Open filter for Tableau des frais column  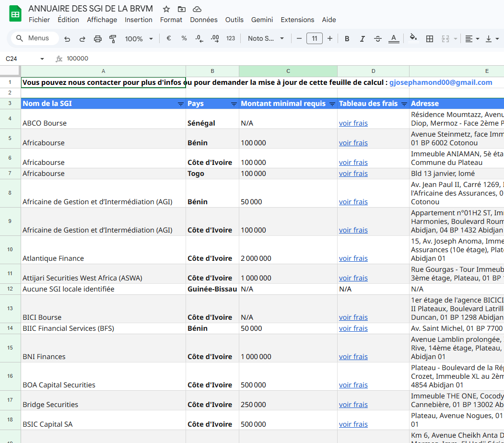404,104
